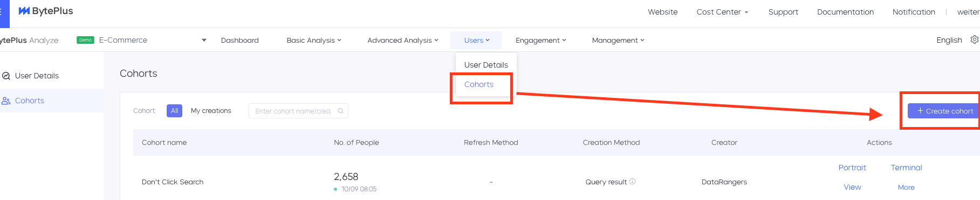The height and width of the screenshot is (200, 980).
Task: Click the Creator column header
Action: coord(724,143)
